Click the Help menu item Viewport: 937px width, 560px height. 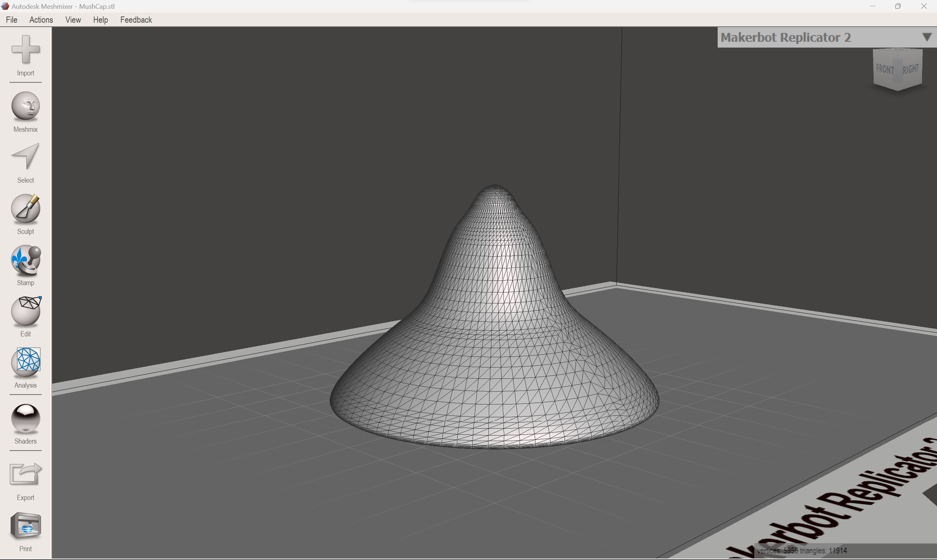pos(101,19)
